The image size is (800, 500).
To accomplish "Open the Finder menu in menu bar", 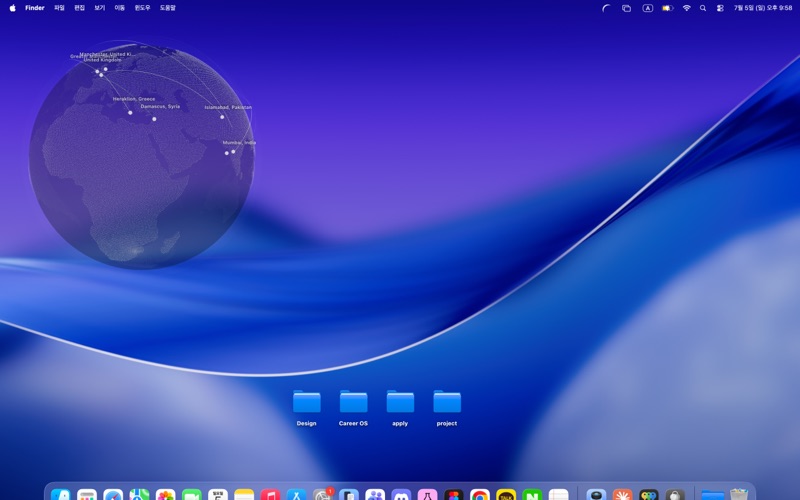I will pos(35,8).
